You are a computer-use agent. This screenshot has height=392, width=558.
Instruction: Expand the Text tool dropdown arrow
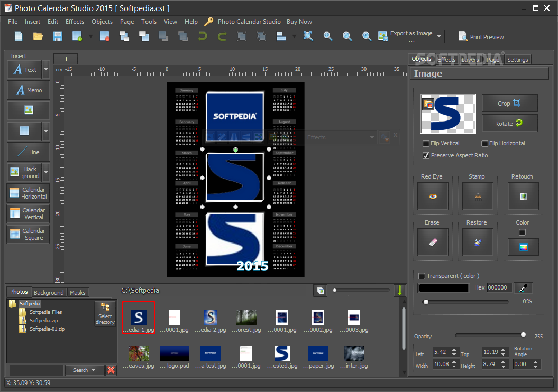coord(46,69)
